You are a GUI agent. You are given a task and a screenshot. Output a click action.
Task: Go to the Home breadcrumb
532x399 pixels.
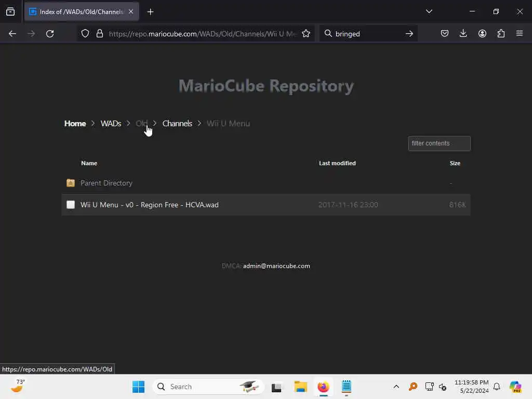[75, 124]
